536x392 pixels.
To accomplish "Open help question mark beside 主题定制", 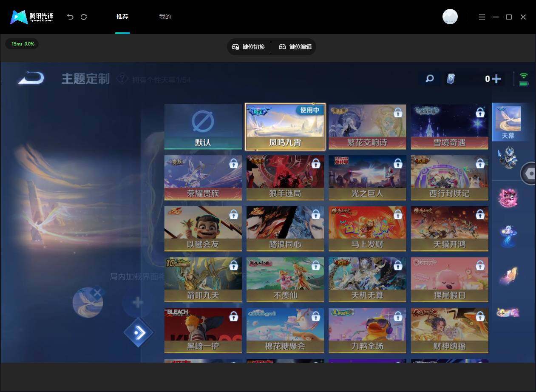I will [x=122, y=78].
